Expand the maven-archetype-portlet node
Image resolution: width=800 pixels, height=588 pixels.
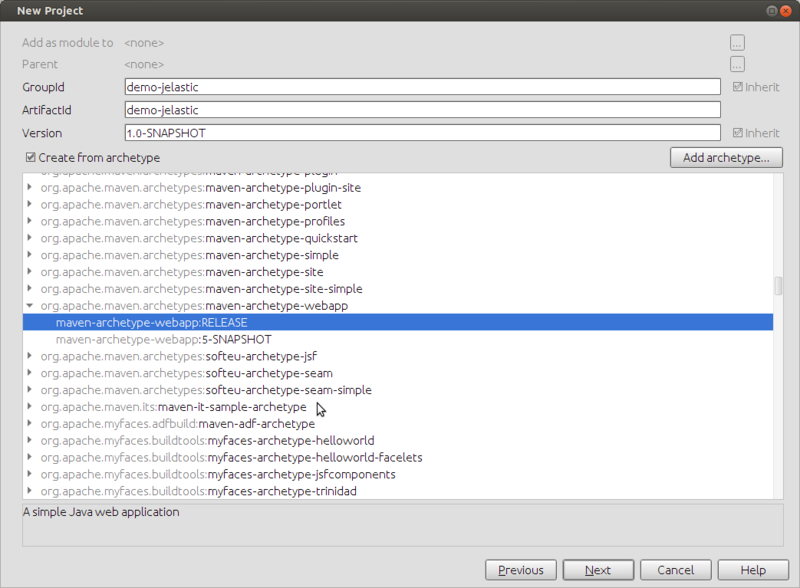click(30, 204)
